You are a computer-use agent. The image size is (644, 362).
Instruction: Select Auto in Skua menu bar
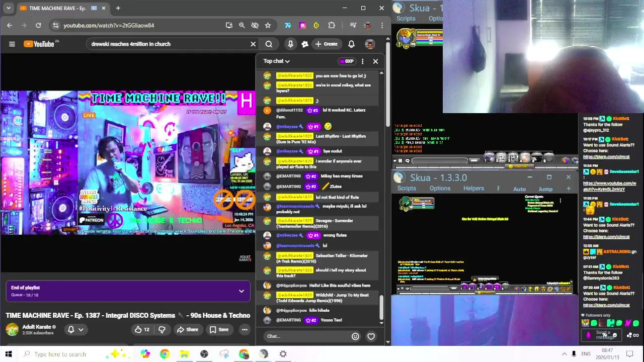coord(519,189)
